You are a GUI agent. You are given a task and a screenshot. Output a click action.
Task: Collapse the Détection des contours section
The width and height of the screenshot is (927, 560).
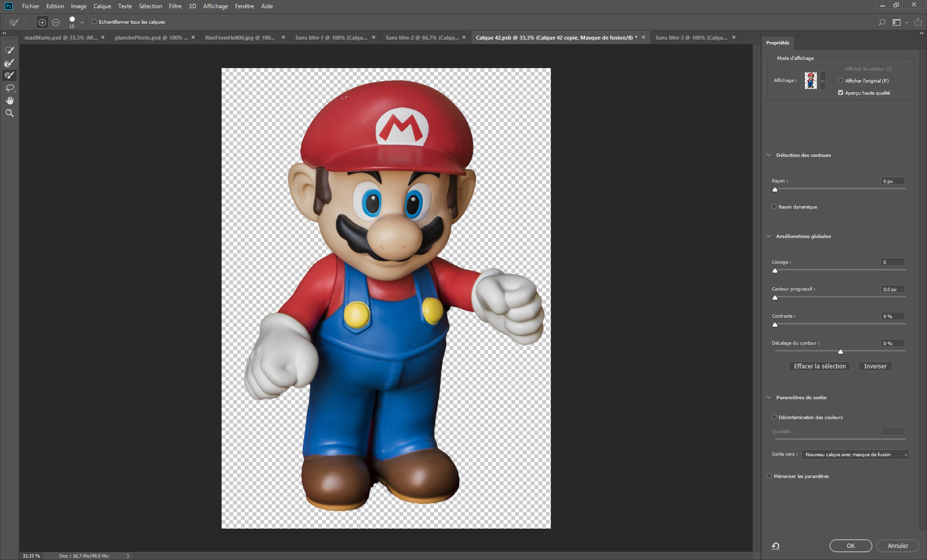[769, 155]
